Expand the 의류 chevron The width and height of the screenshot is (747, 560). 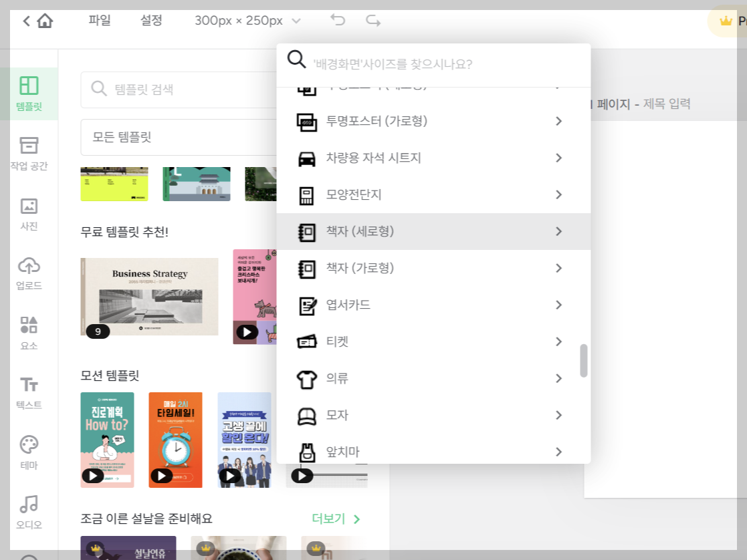pos(559,378)
